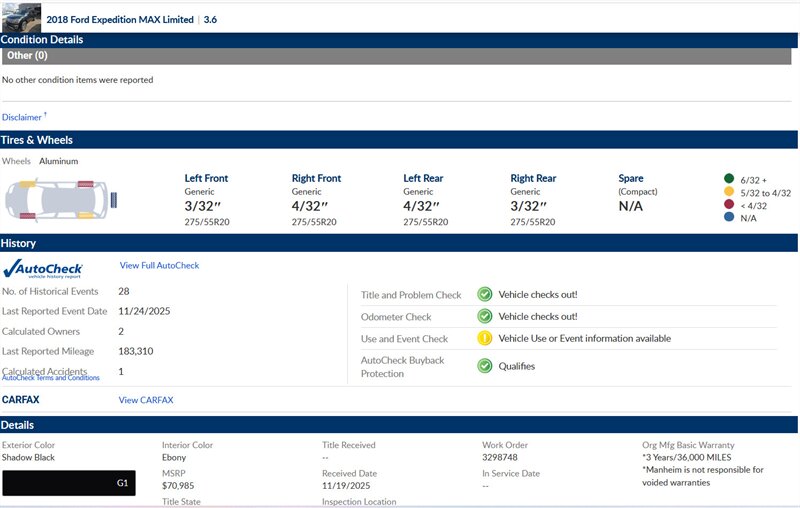Click the yellow 5/32 to 4/32 legend dot

729,192
